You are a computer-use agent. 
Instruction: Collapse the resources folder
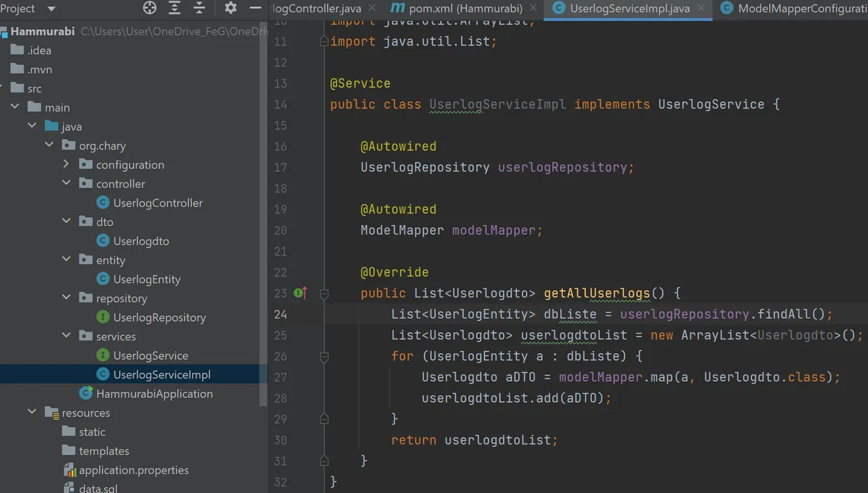click(x=32, y=412)
